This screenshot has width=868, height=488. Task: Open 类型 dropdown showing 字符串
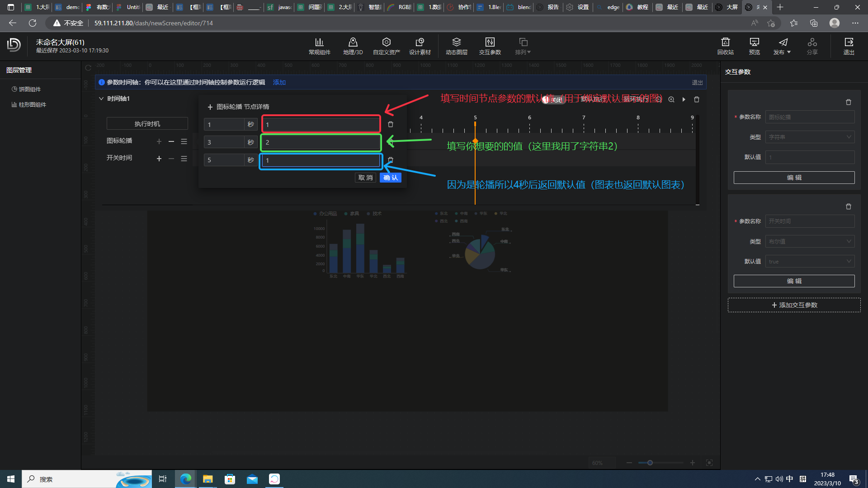click(x=810, y=137)
